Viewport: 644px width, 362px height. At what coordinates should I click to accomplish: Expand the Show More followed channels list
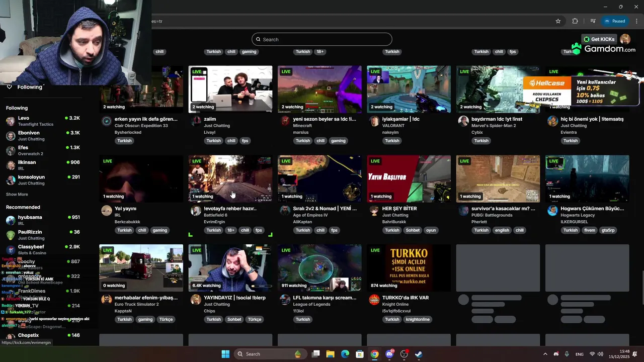(x=17, y=195)
